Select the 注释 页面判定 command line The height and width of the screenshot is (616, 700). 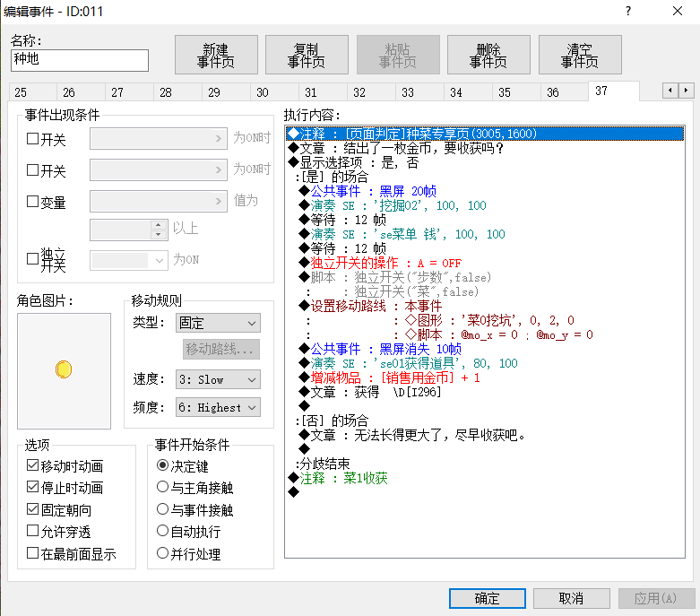(x=485, y=134)
